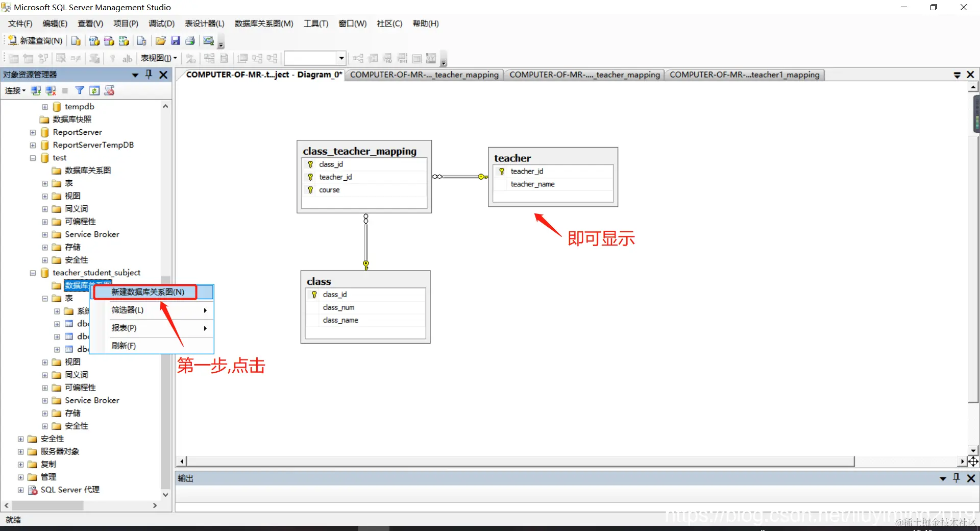Open a new XMLA query
Screen dimensions: 980x531
(x=124, y=41)
